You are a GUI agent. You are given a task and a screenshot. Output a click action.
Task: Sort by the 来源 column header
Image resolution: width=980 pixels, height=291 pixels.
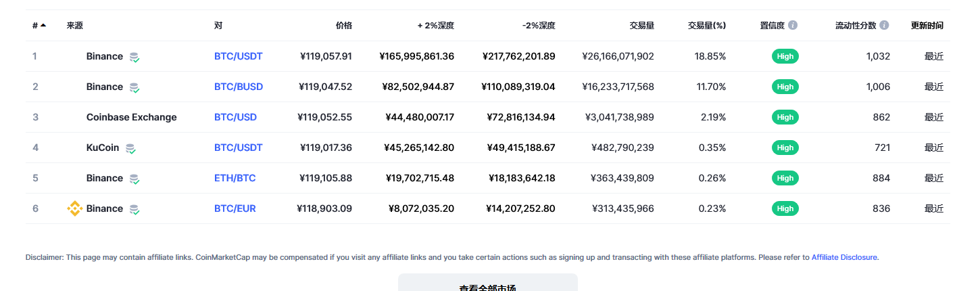(x=75, y=26)
